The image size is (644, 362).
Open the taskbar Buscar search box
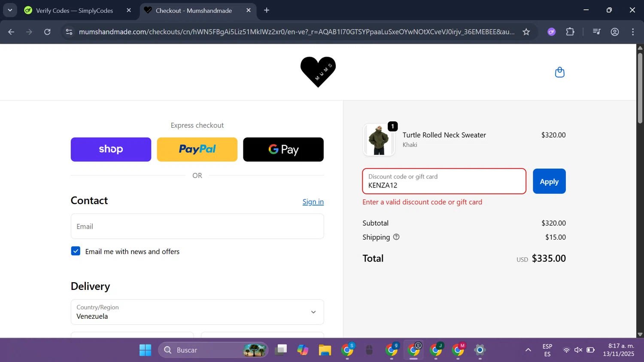click(213, 350)
